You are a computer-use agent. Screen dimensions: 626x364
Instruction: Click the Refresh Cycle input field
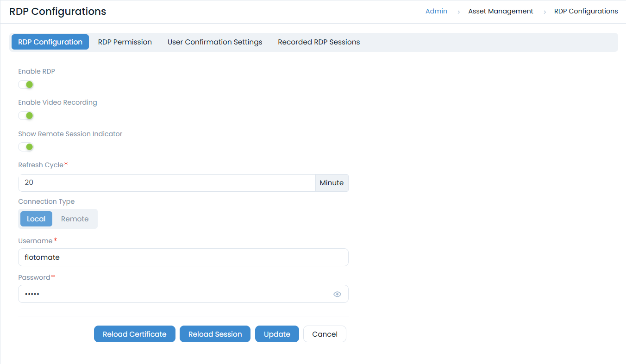(x=167, y=182)
